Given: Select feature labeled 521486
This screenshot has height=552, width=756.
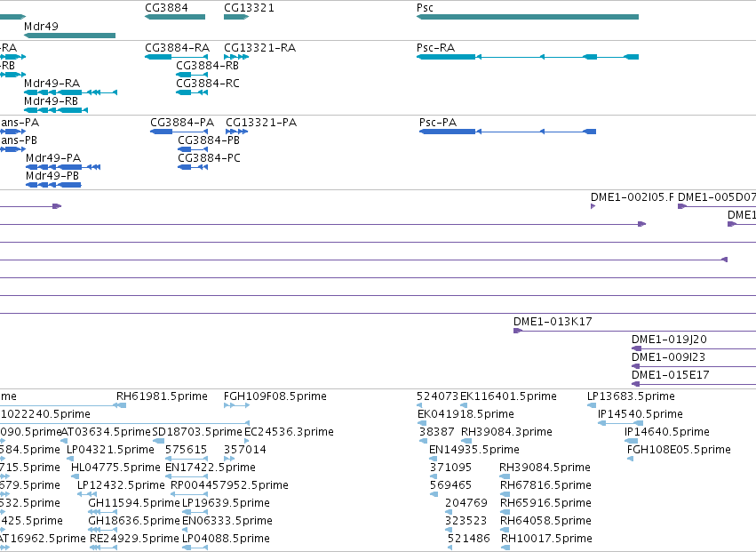Looking at the screenshot, I should 469,540.
